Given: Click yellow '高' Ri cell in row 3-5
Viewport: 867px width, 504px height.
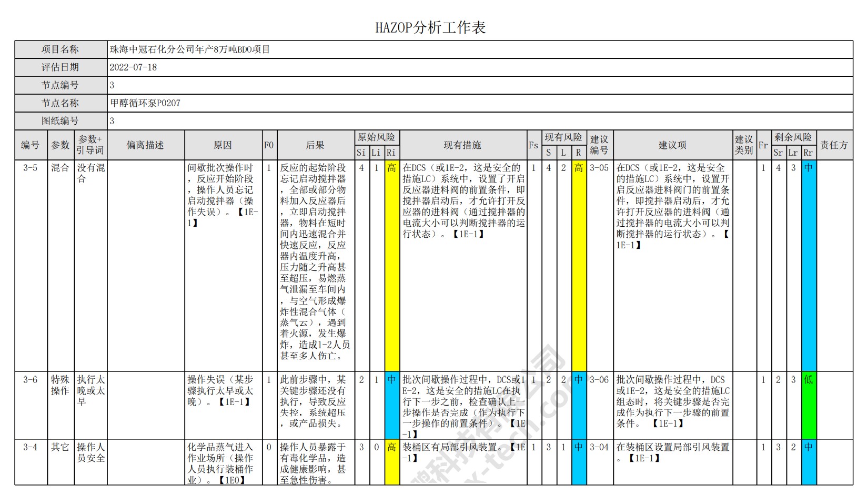Looking at the screenshot, I should coord(391,266).
